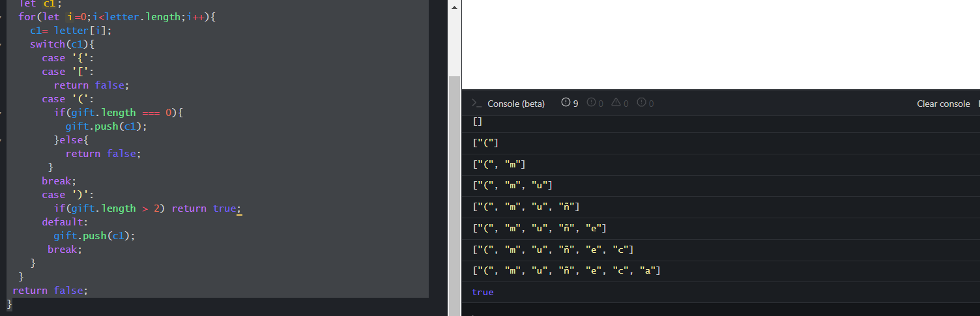Click the console prompt icon beside Console (beta)
This screenshot has width=980, height=316.
(476, 104)
